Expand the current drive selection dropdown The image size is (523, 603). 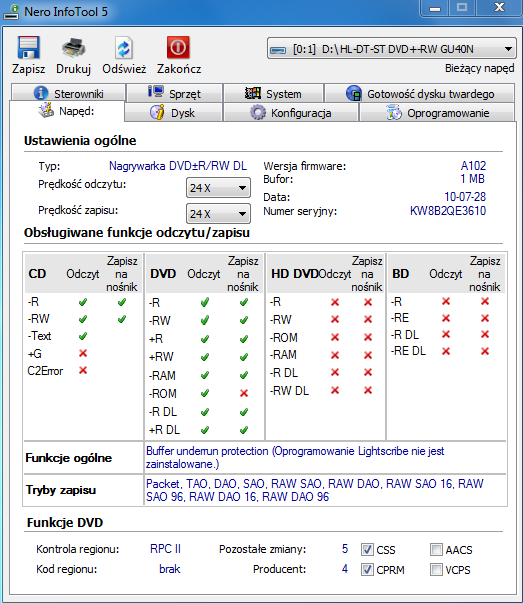coord(391,48)
